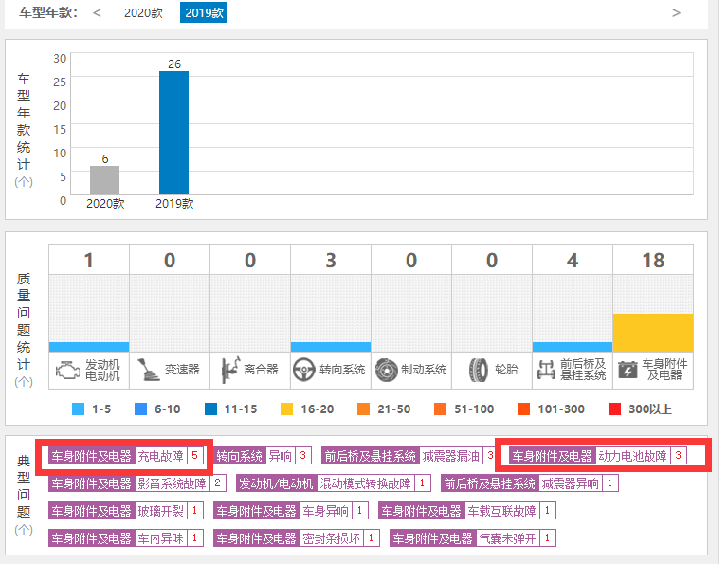Click the axle and suspension icon
This screenshot has width=728, height=564.
546,370
